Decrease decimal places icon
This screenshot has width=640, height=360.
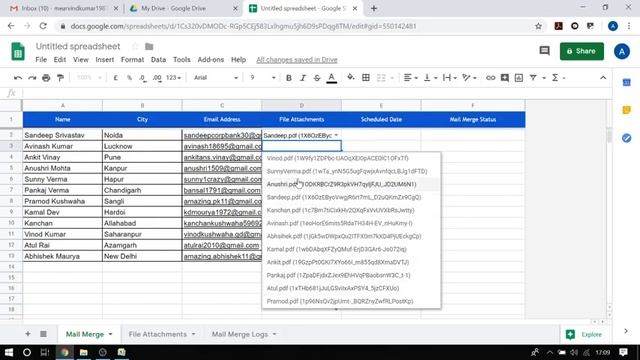(142, 78)
